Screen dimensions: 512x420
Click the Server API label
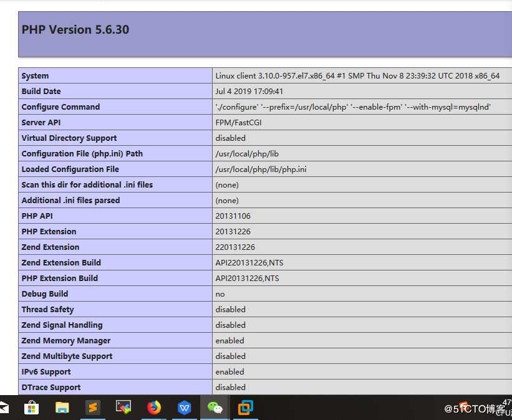point(41,123)
